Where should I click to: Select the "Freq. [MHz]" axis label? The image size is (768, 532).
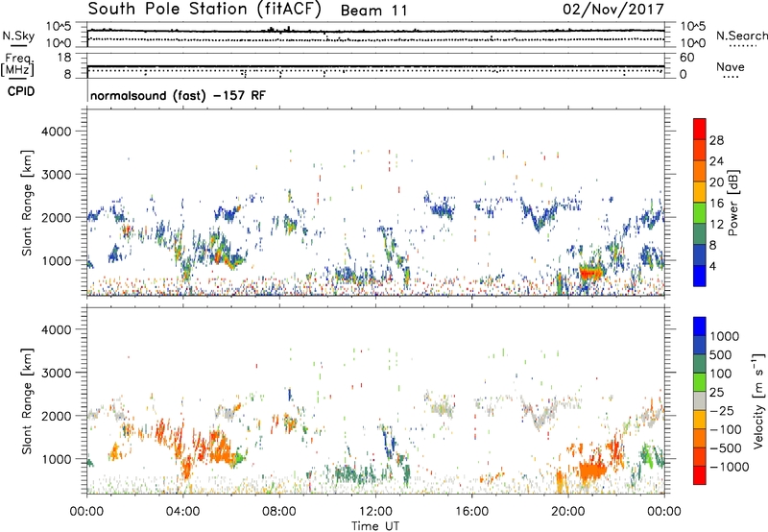click(17, 64)
